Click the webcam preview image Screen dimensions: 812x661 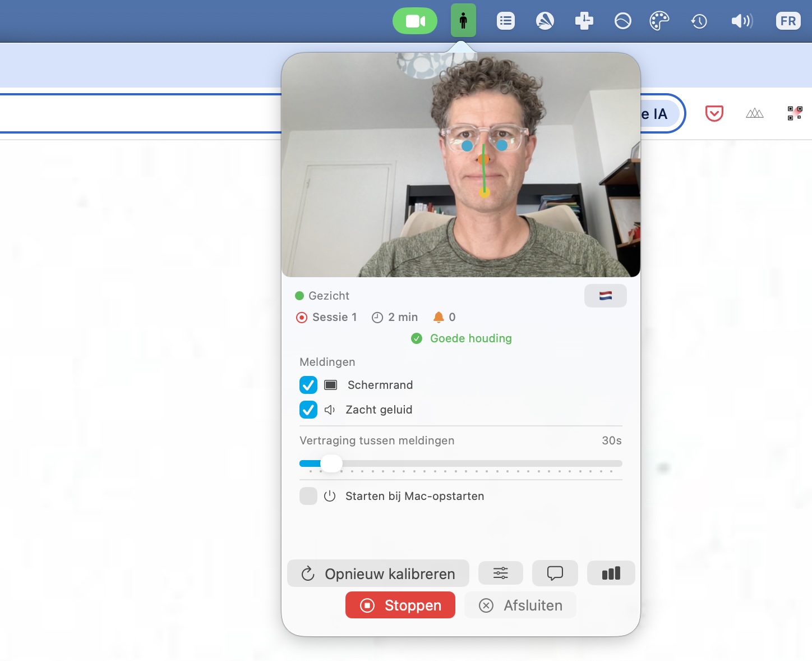(461, 165)
